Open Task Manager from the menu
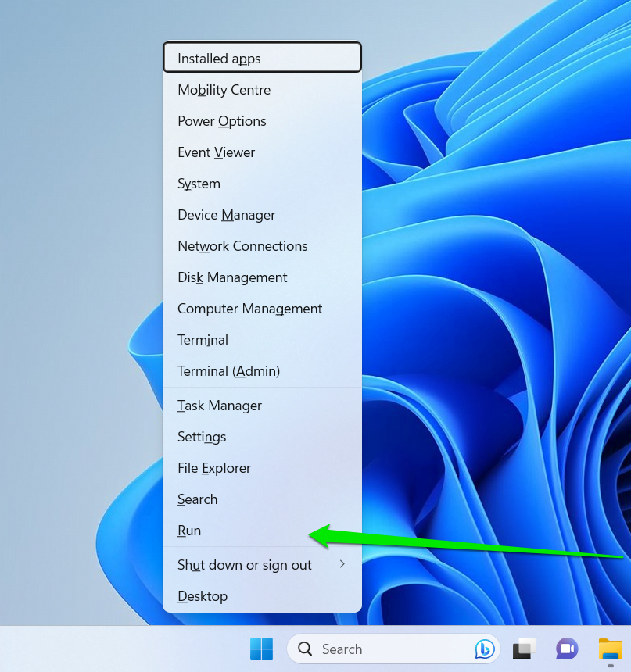The image size is (631, 672). [220, 406]
